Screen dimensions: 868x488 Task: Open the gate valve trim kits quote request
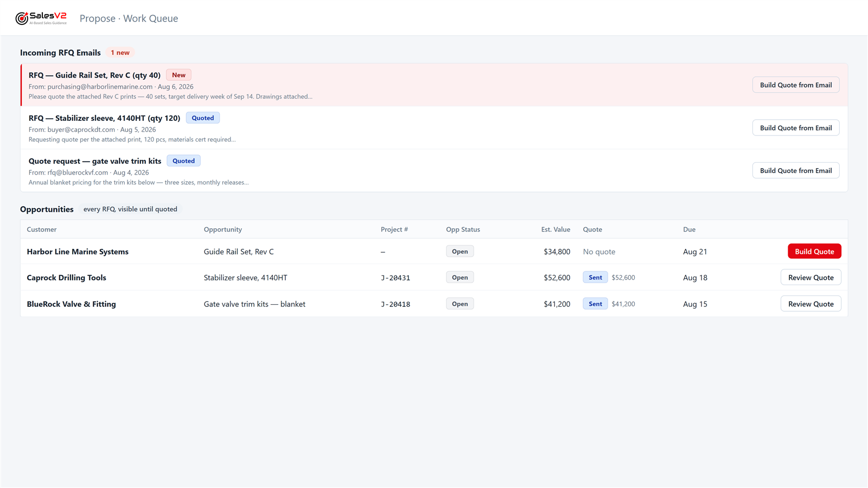tap(434, 171)
